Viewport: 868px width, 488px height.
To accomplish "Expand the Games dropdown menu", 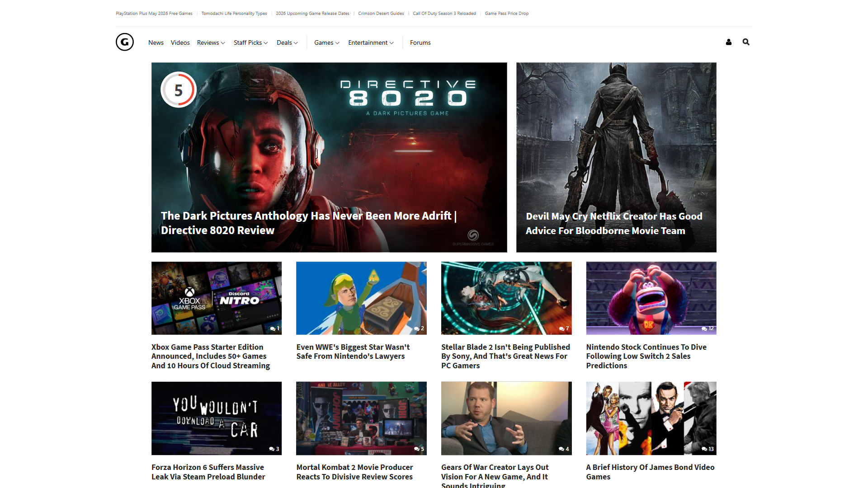I will [327, 42].
